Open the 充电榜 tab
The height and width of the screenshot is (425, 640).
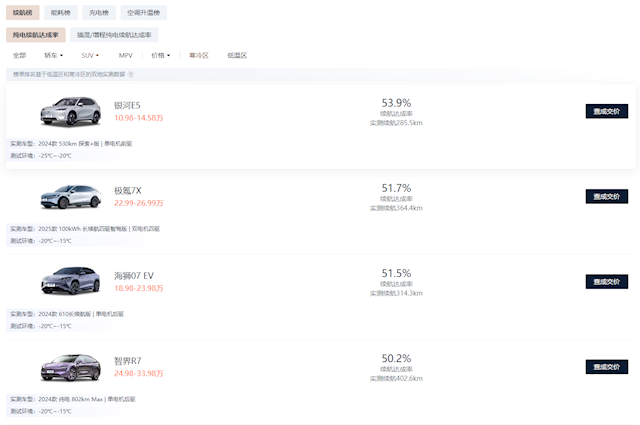pos(99,13)
